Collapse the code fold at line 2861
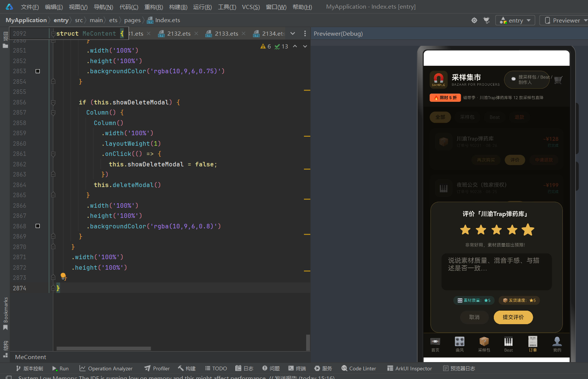 53,154
